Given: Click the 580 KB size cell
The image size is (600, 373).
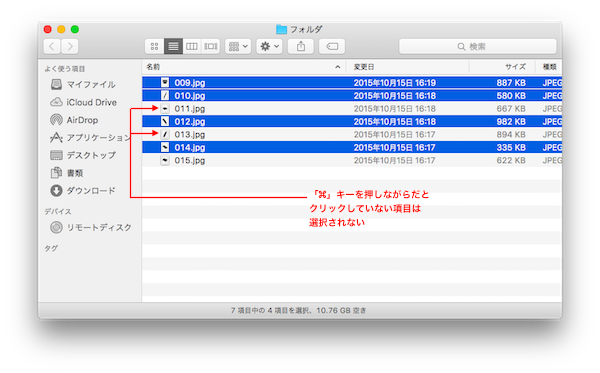Looking at the screenshot, I should tap(511, 96).
